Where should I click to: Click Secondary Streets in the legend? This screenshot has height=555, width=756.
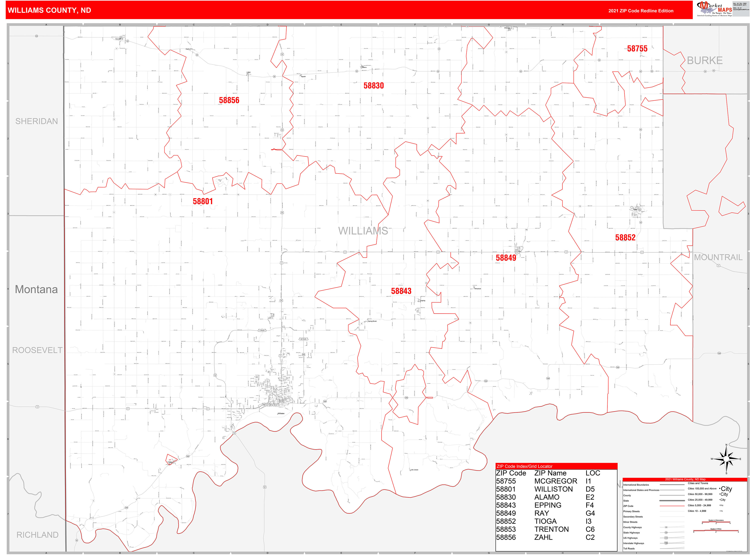(633, 517)
